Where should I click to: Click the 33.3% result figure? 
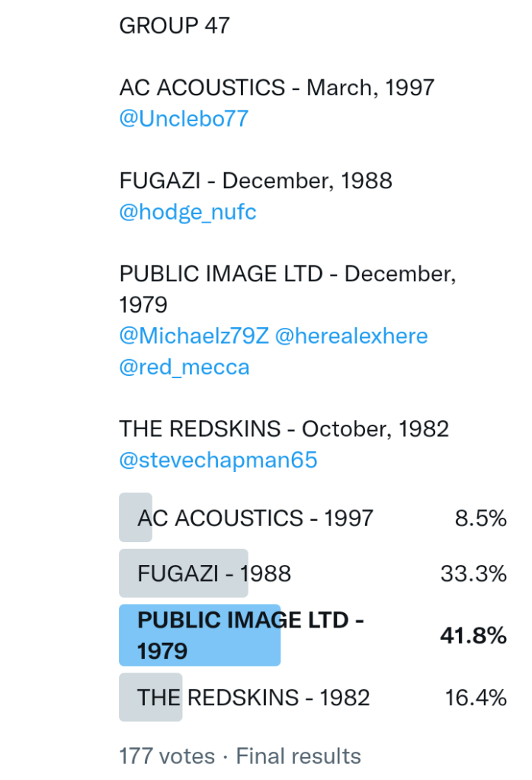[x=473, y=573]
